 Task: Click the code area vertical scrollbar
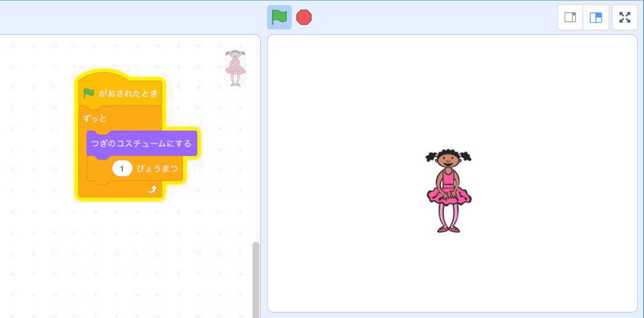(256, 279)
